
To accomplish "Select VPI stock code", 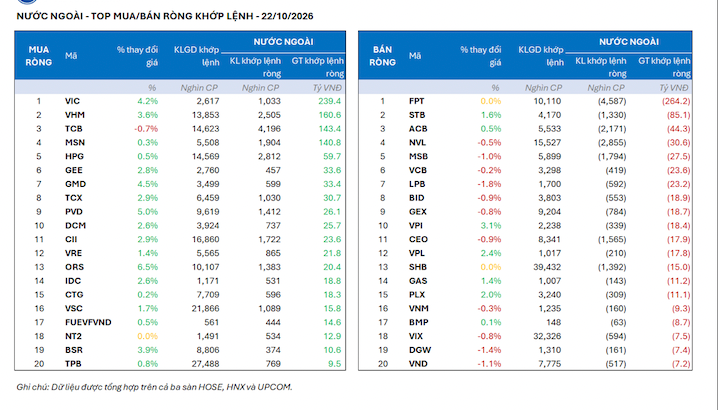I will (416, 225).
